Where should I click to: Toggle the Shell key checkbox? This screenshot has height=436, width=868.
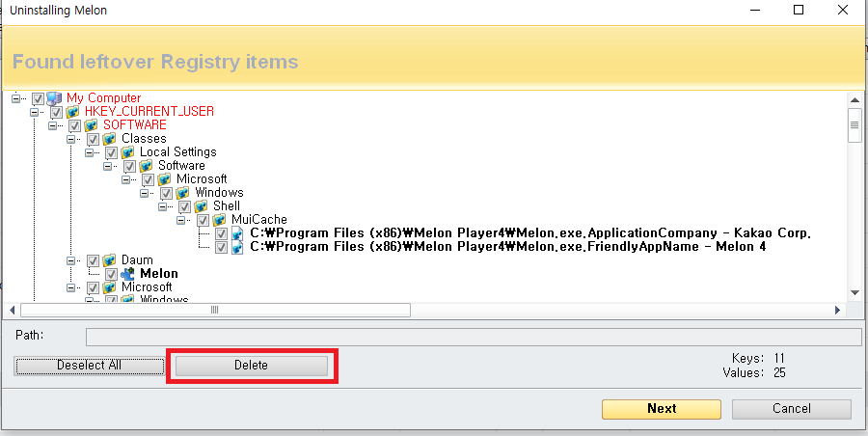pyautogui.click(x=185, y=206)
